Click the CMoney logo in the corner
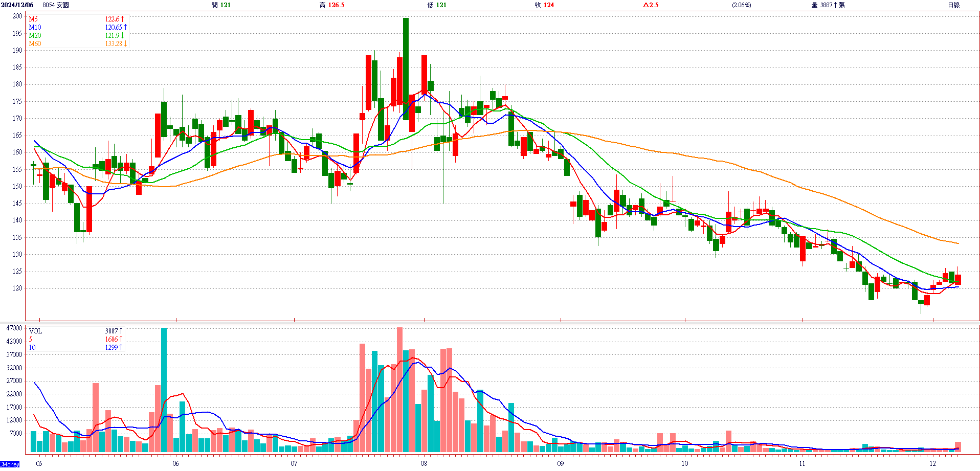The height and width of the screenshot is (471, 980). click(x=10, y=464)
